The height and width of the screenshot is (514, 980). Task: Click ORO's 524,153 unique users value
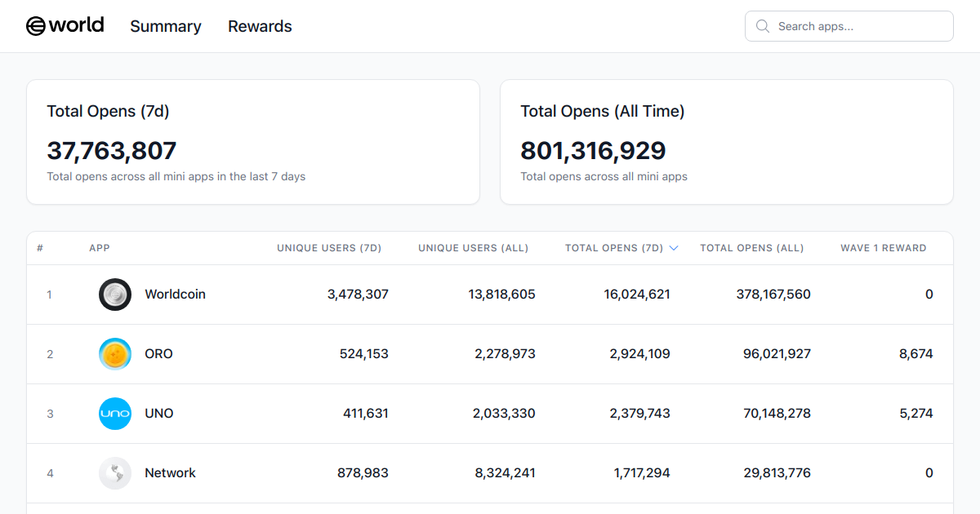pos(364,354)
